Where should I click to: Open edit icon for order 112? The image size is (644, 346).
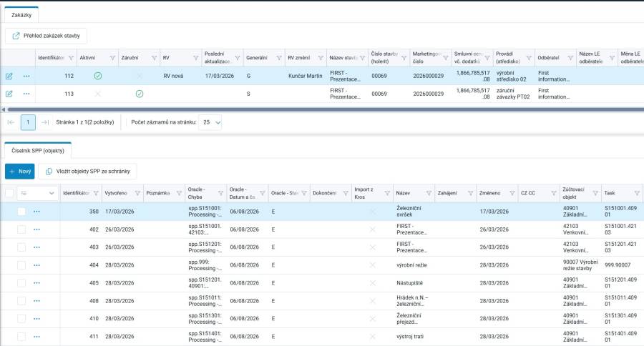coord(9,76)
